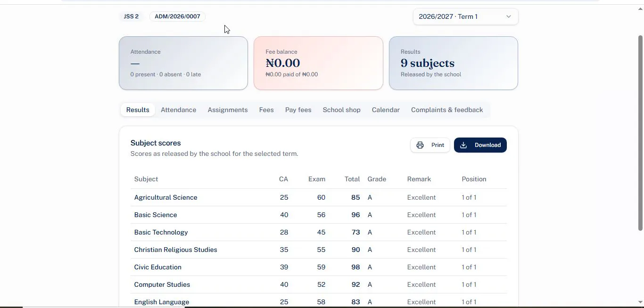
Task: Click scrollbar down arrow
Action: 640,302
